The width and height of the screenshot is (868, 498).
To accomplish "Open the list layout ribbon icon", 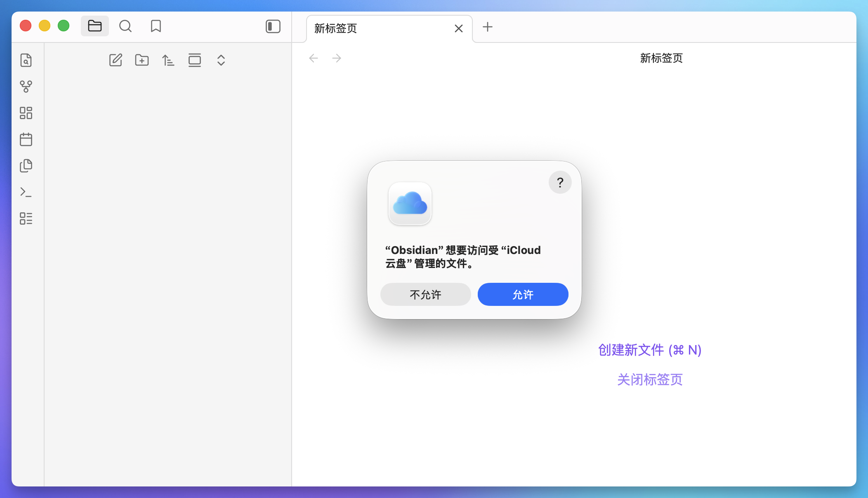I will [x=26, y=218].
